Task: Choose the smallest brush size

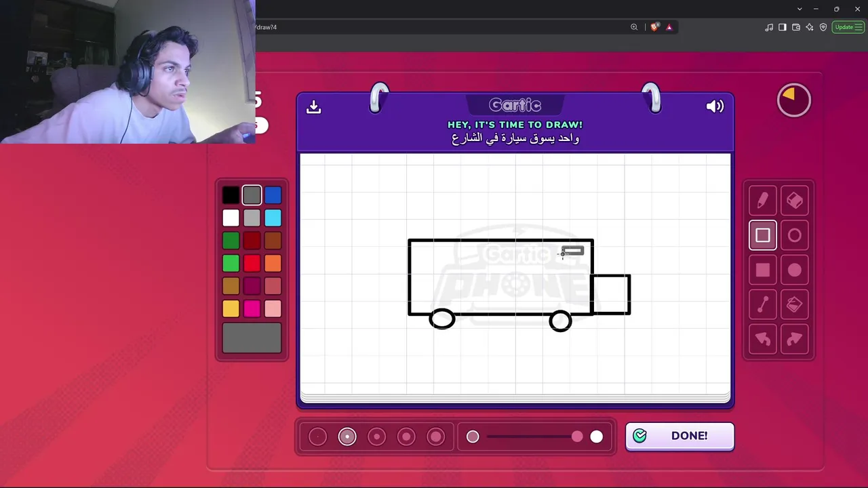Action: (x=317, y=437)
